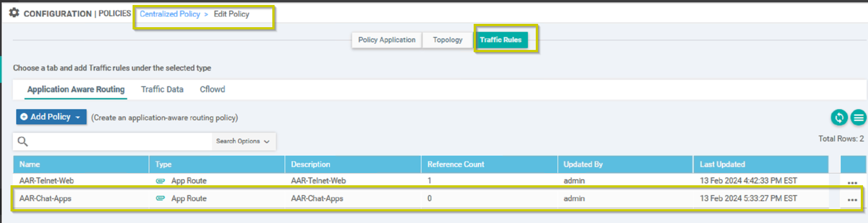Click admin in the AAR-Chat-Apps row

(x=574, y=199)
